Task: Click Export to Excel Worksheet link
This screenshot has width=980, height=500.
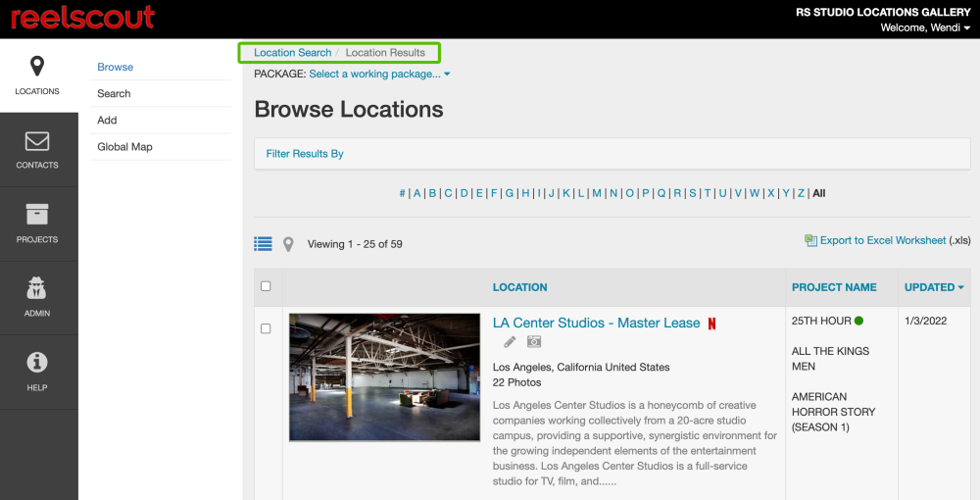Action: point(883,240)
